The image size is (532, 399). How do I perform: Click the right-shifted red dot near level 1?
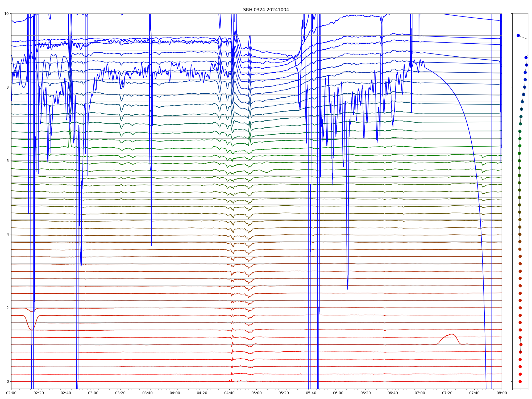click(x=521, y=344)
